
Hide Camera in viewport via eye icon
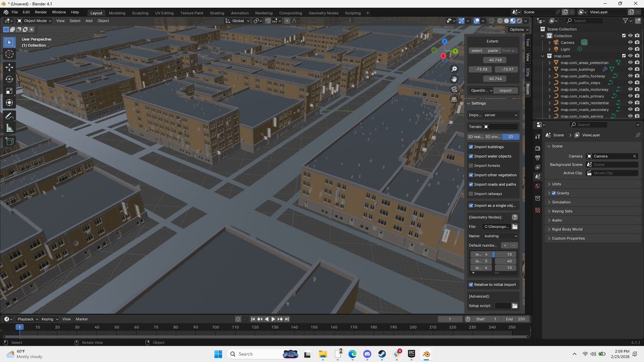[630, 42]
